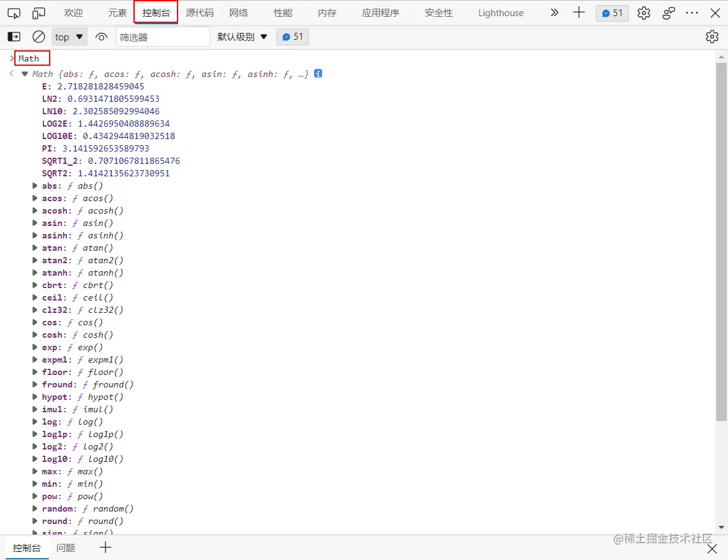Screen dimensions: 728x560
Task: Add a drawer tab with plus icon
Action: (106, 548)
